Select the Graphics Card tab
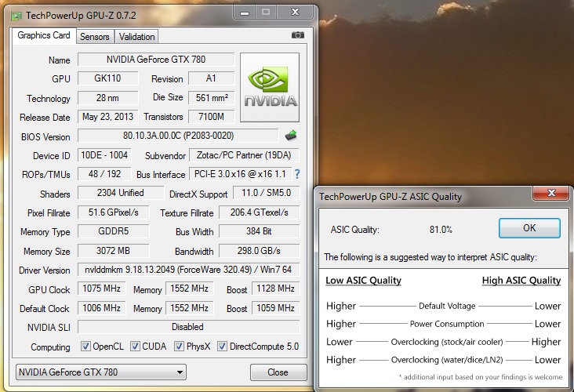The image size is (574, 392). tap(44, 35)
